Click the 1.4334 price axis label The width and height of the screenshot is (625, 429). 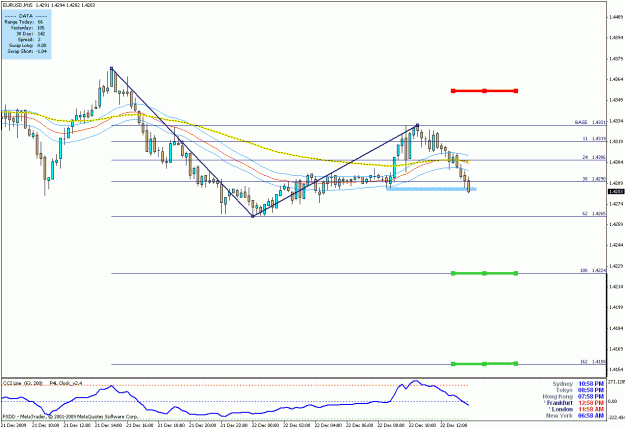point(616,121)
